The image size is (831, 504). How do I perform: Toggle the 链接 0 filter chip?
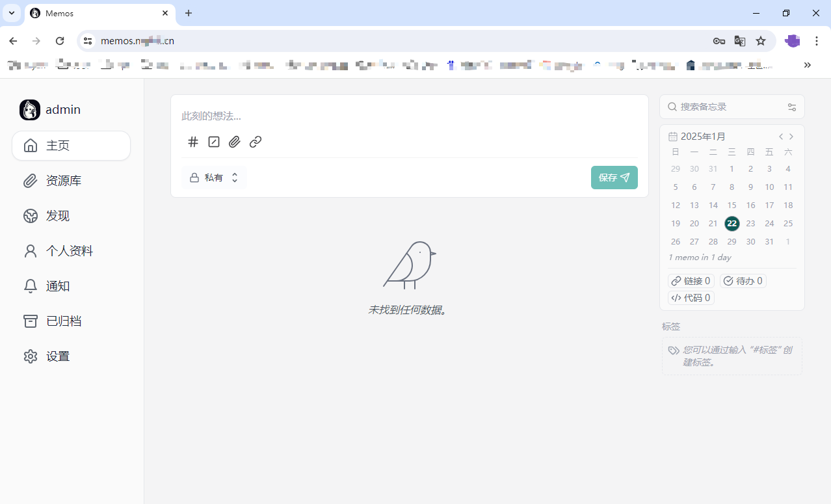coord(691,281)
